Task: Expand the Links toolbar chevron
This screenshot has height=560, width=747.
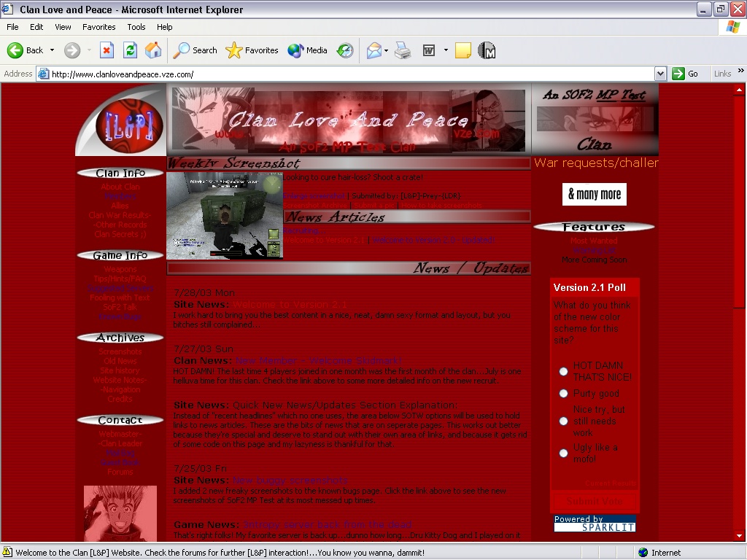Action: tap(741, 71)
